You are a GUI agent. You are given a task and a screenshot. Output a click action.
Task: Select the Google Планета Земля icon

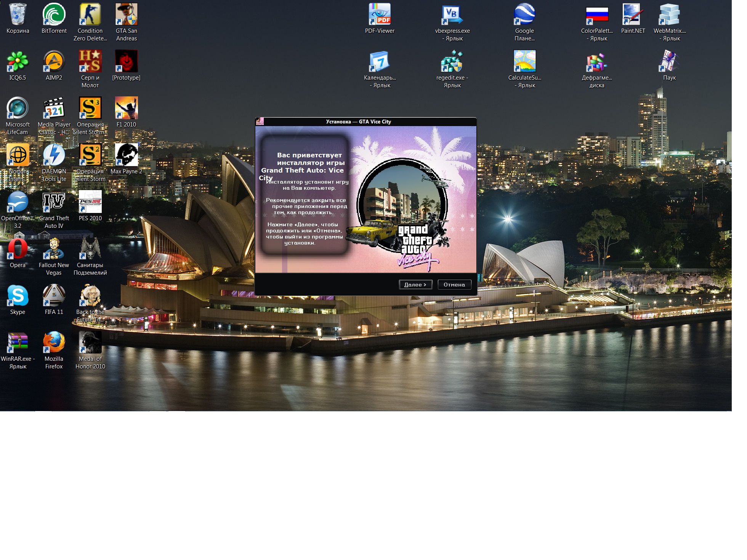click(x=524, y=14)
